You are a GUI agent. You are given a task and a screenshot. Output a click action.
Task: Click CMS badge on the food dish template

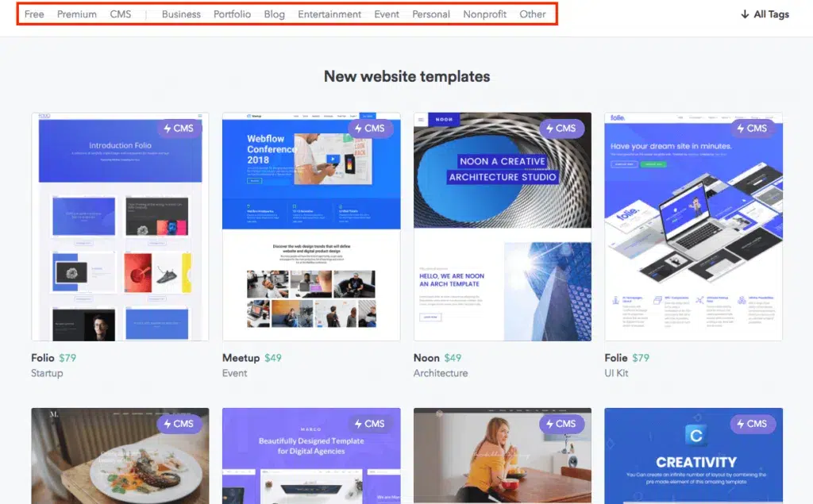[x=179, y=424]
